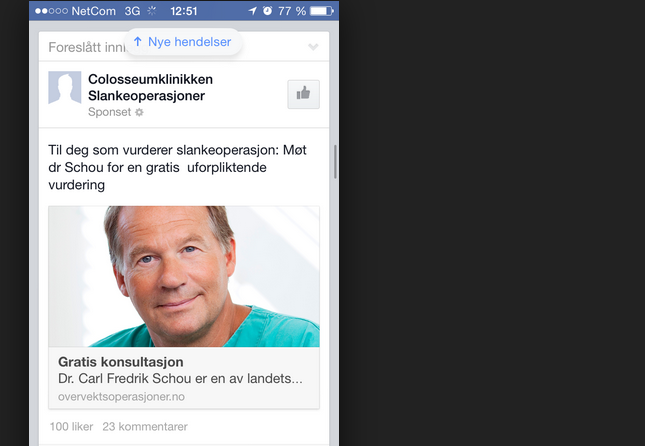Screen dimensions: 645x446
Task: Tap the alarm clock status icon
Action: click(267, 11)
